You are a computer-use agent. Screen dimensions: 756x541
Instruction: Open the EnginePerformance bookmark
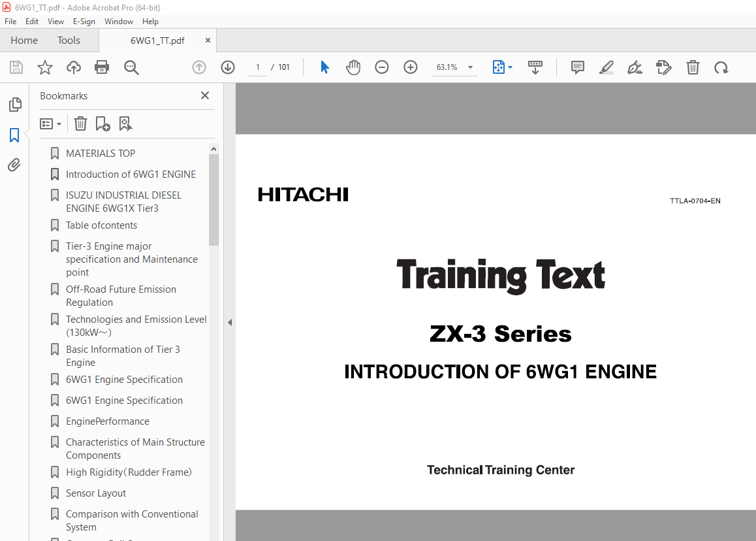[108, 421]
